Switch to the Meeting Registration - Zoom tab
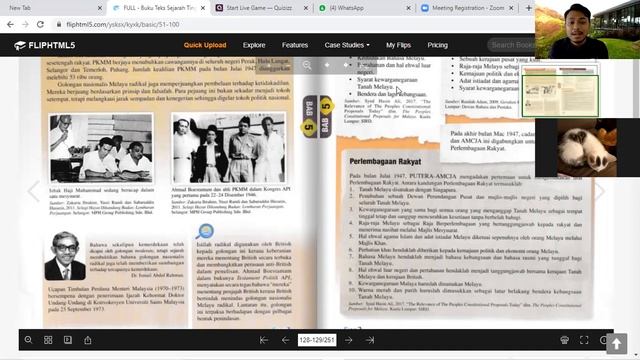This screenshot has height=360, width=640. pos(468,8)
